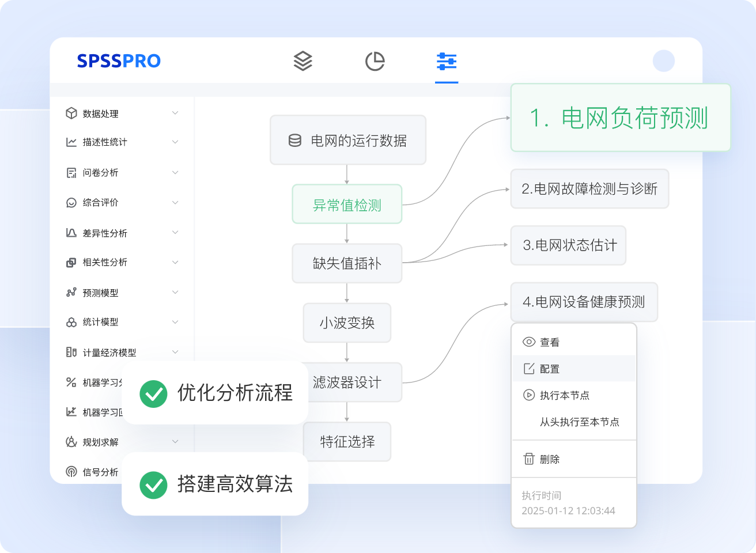Click the 规划求解 sidebar label
This screenshot has height=553, width=756.
101,442
